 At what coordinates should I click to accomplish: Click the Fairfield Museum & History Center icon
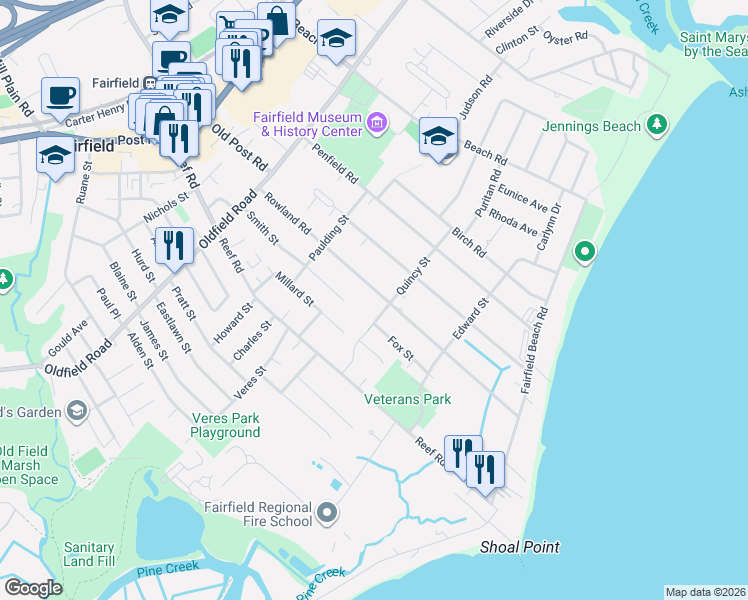coord(377,123)
